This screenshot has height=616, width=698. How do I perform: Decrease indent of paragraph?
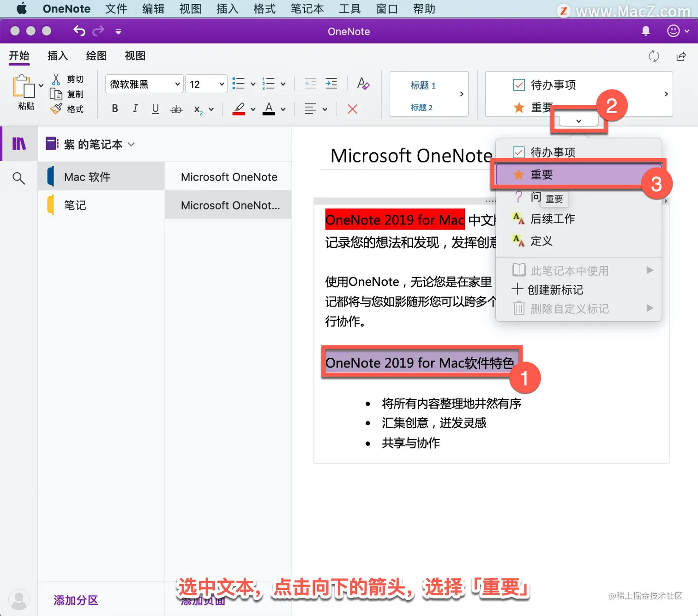311,84
